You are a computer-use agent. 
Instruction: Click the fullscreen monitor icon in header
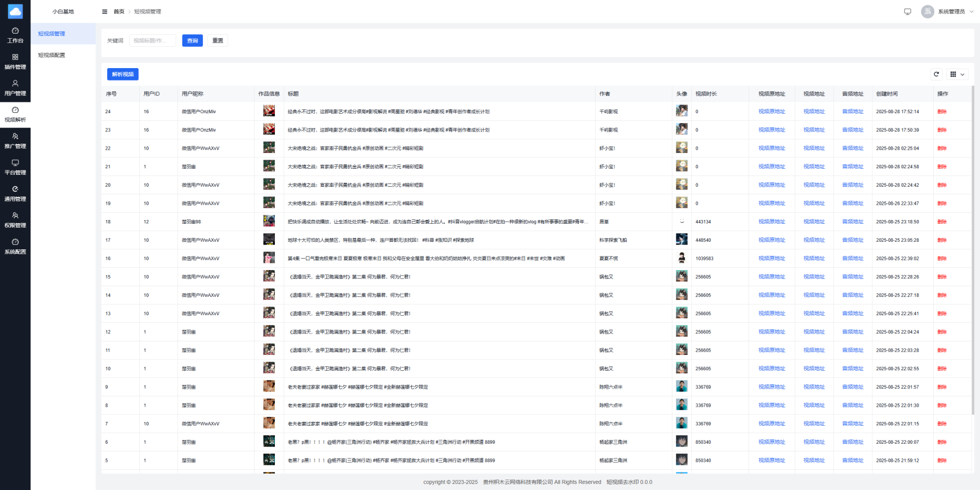[x=908, y=11]
